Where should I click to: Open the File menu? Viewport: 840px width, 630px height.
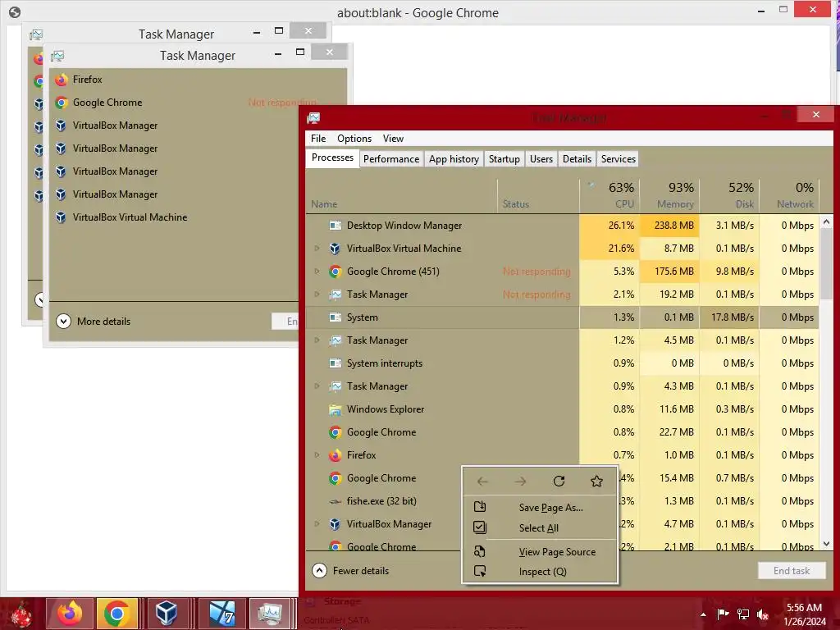pyautogui.click(x=318, y=138)
